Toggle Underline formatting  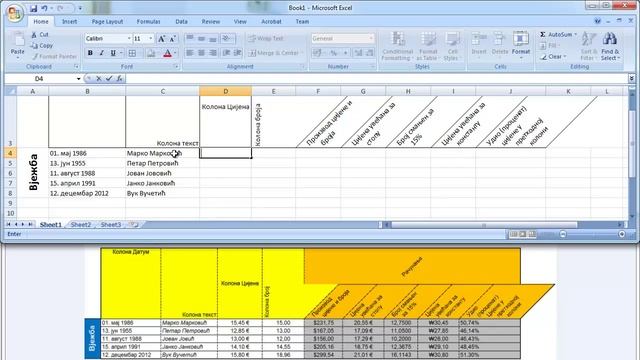(113, 53)
